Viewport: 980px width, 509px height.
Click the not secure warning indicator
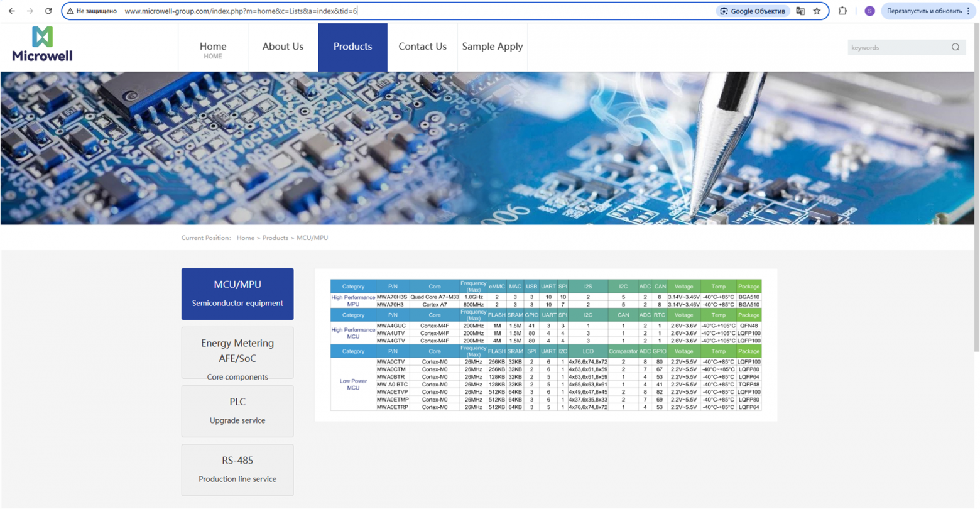pyautogui.click(x=92, y=11)
